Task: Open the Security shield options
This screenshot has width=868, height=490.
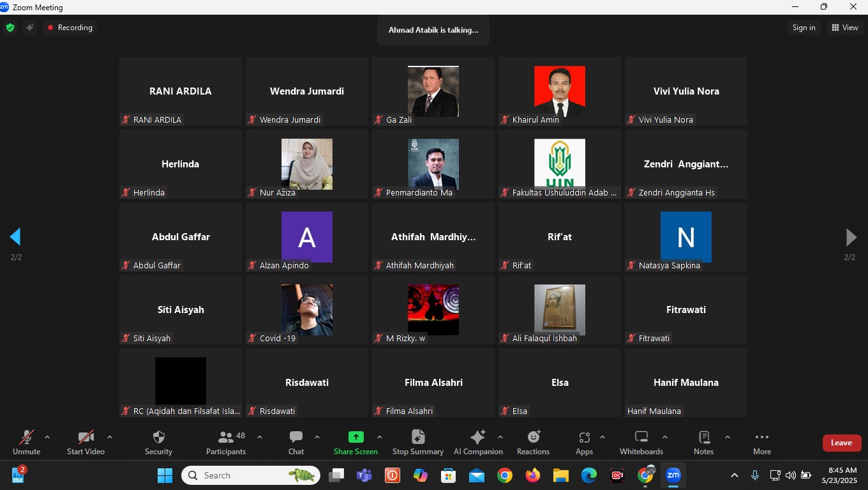Action: (158, 442)
